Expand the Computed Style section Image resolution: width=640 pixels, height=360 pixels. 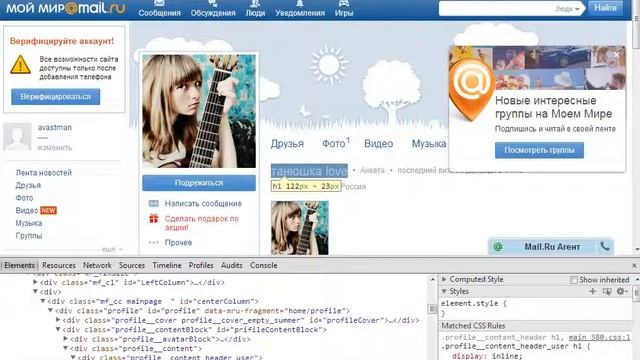(x=444, y=279)
